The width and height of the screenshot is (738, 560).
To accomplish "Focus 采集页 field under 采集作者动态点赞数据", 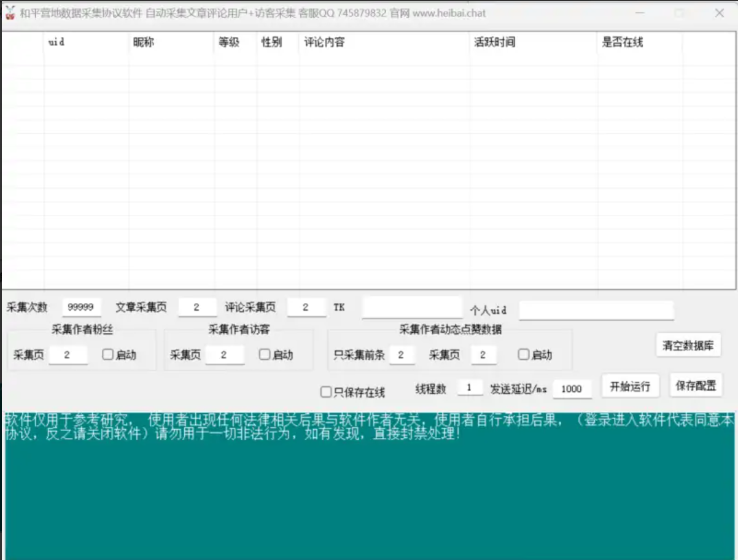I will 484,354.
